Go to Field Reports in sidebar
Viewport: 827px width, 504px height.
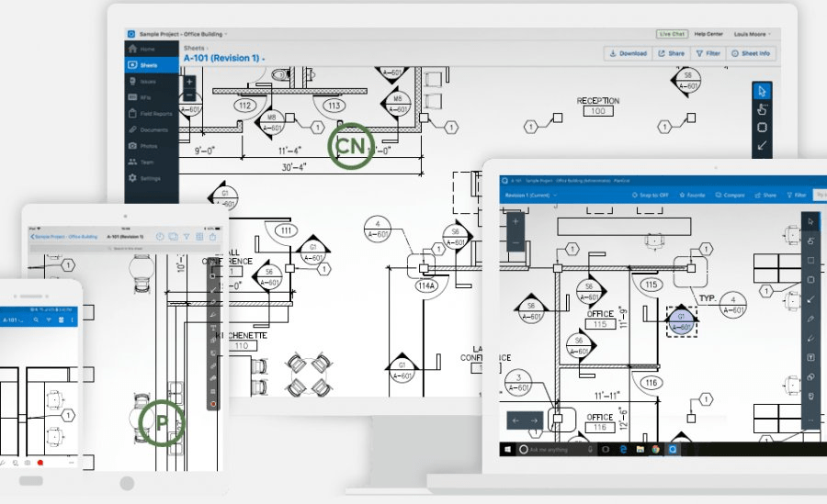(x=150, y=114)
